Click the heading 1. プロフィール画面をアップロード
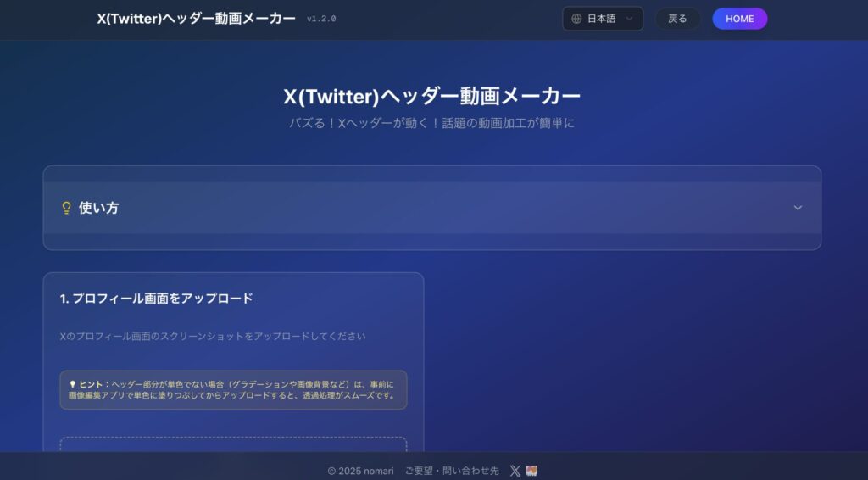This screenshot has height=480, width=868. click(157, 299)
